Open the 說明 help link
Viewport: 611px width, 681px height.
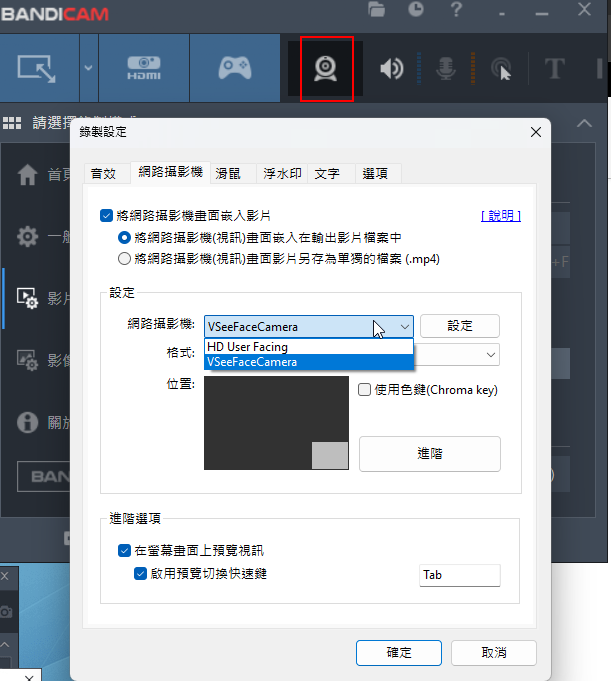coord(501,215)
